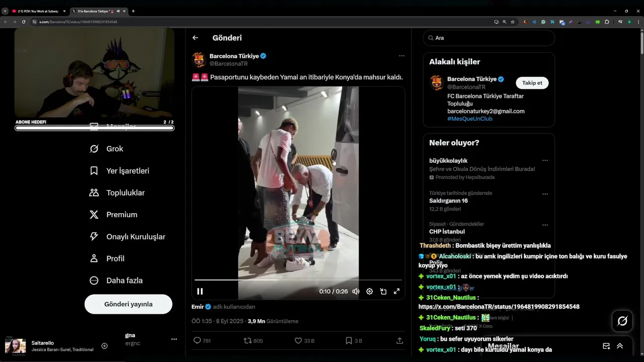Open Barcelona Türkiye avatar in Alakalı kişiler
The image size is (644, 362).
pyautogui.click(x=437, y=83)
